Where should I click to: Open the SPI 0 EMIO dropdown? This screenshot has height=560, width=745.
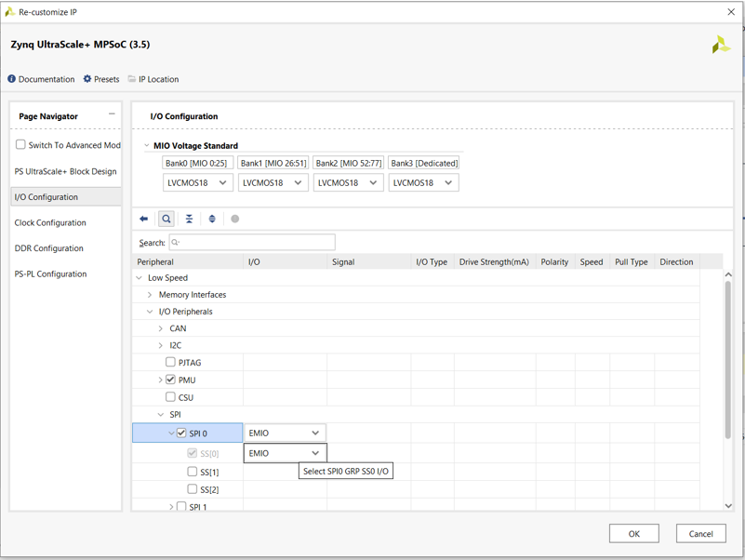point(284,433)
